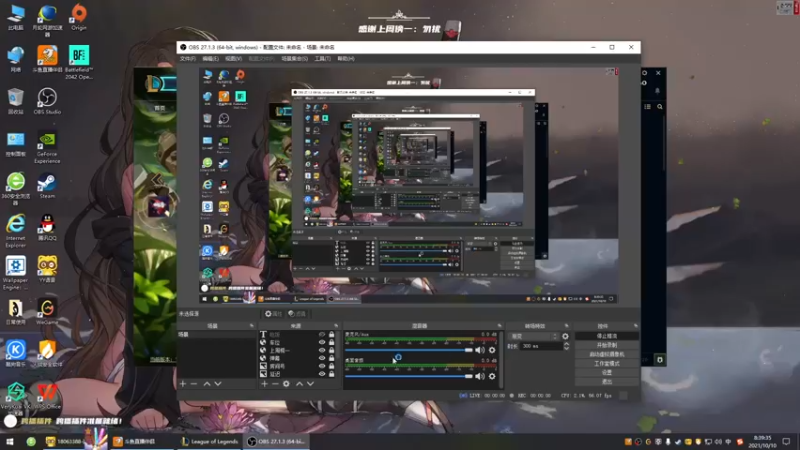Open settings gear for microphone/Aux channel

click(x=492, y=350)
